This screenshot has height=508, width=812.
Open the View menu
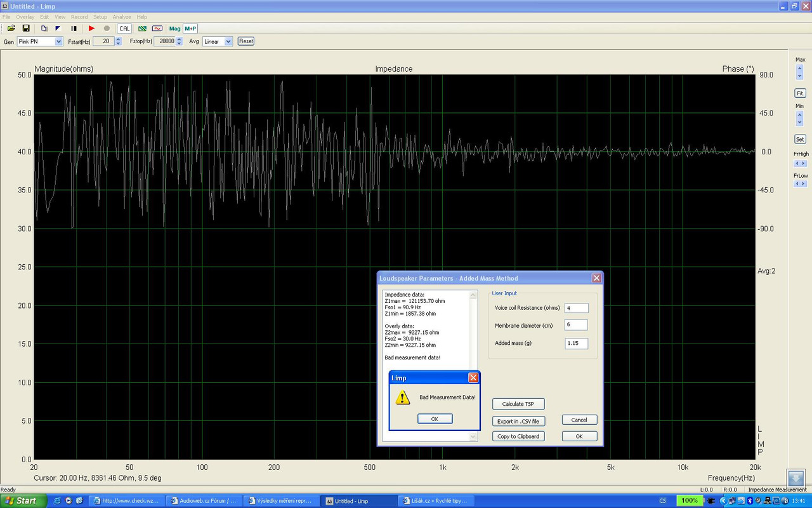point(60,17)
